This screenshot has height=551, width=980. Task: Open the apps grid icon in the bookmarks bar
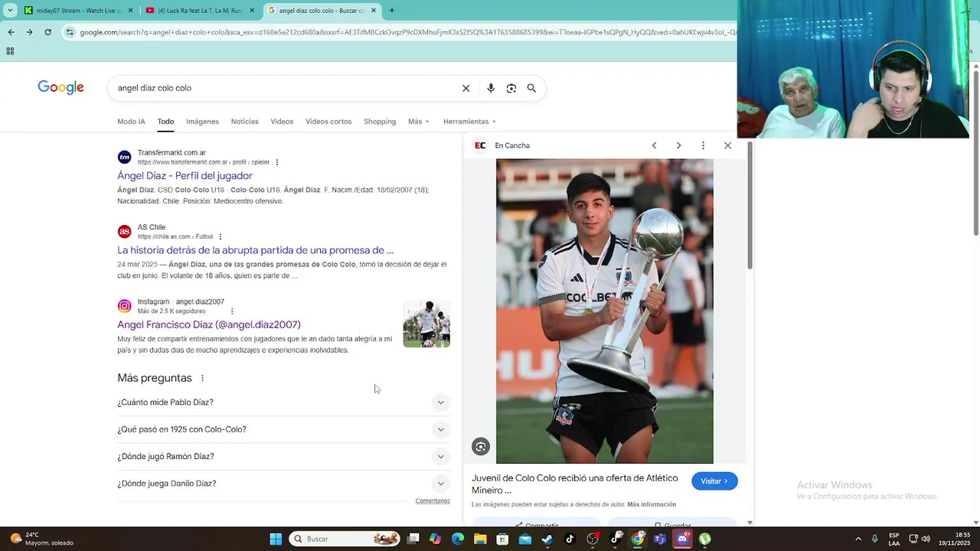tap(10, 51)
